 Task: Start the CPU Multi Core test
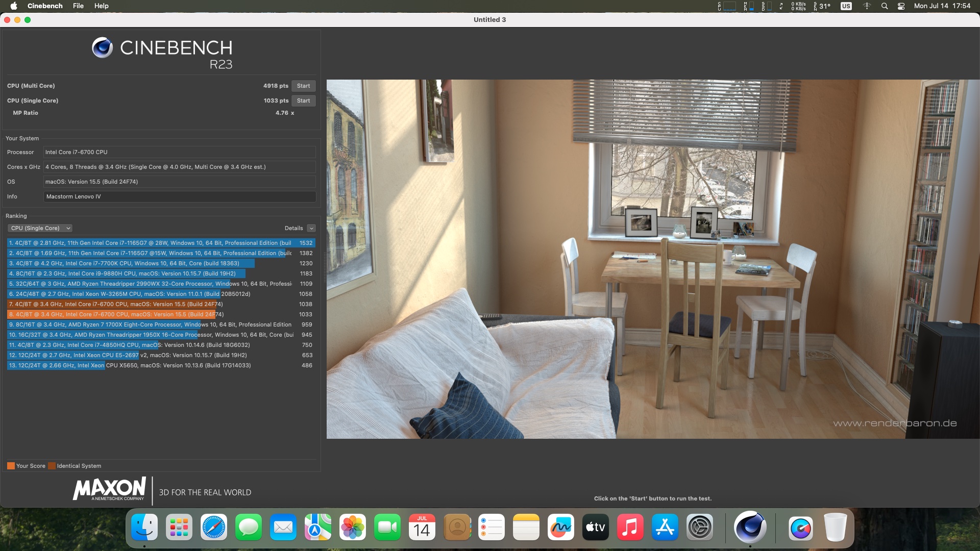click(x=303, y=86)
